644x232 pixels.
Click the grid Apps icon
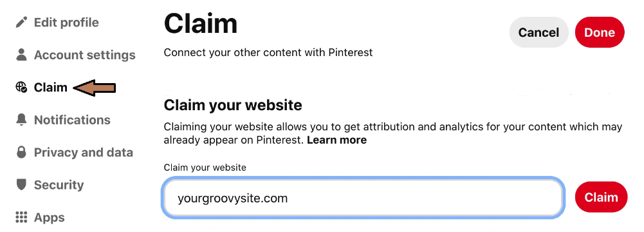coord(21,217)
